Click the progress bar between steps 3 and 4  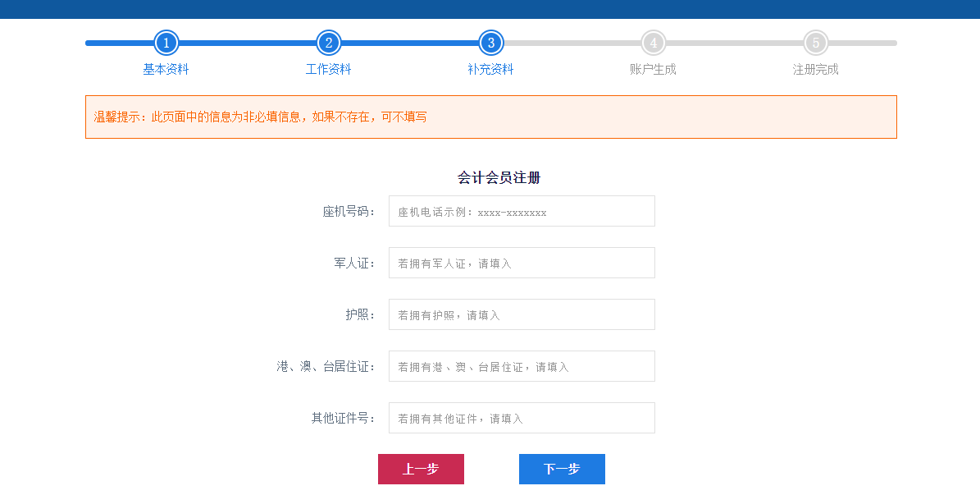[x=572, y=43]
